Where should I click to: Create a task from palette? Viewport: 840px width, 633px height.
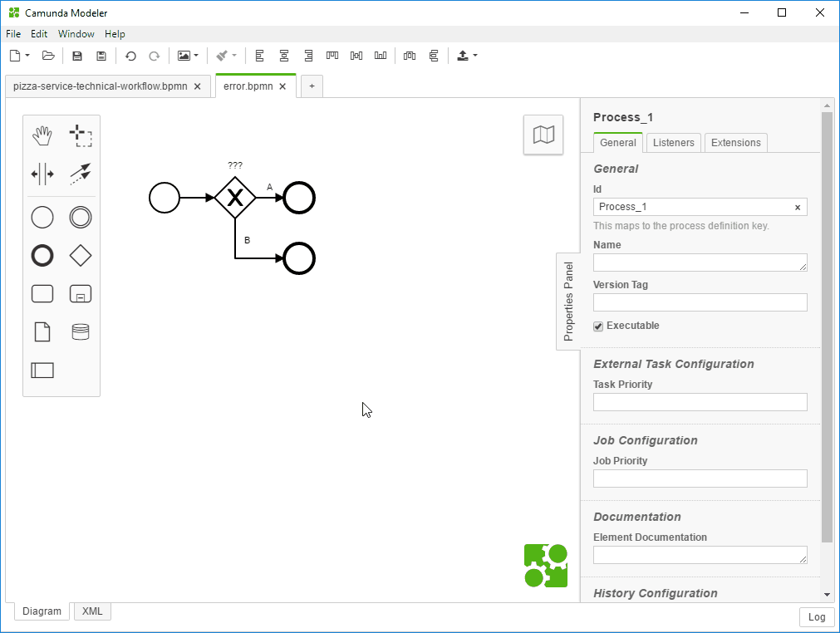click(42, 294)
